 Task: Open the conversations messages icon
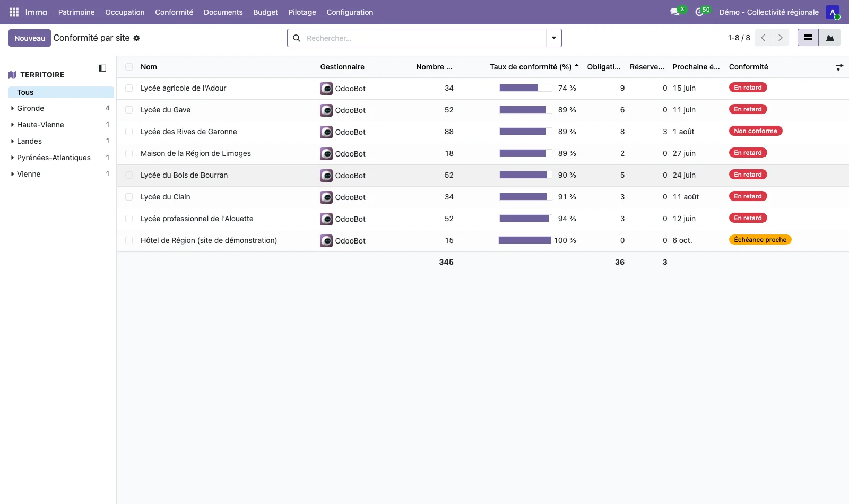coord(675,12)
